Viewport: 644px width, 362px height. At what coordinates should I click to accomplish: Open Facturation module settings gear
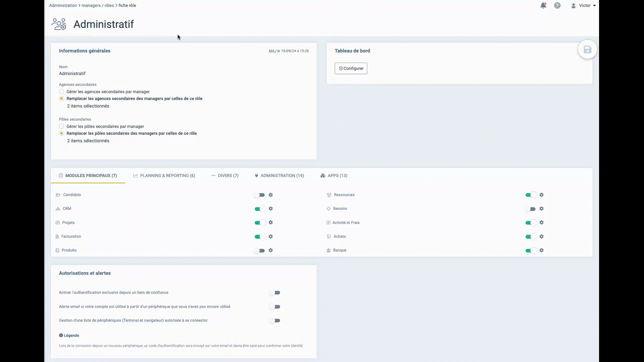pos(271,236)
